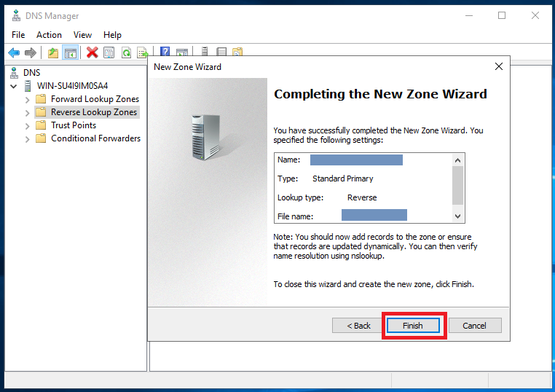
Task: Expand Trust Points chevron
Action: (27, 126)
